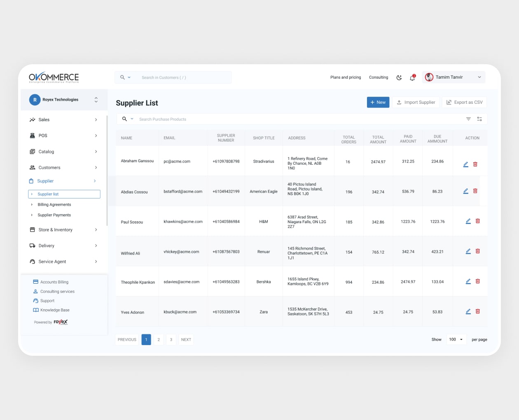Viewport: 519px width, 420px height.
Task: Click edit icon for Paul Sossou
Action: [468, 221]
